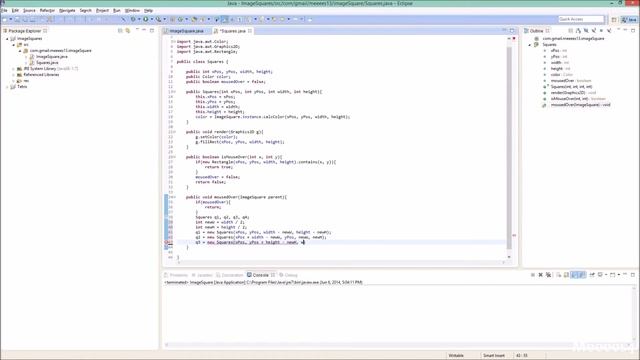
Task: Close the Squares.java editor tab
Action: click(x=250, y=31)
